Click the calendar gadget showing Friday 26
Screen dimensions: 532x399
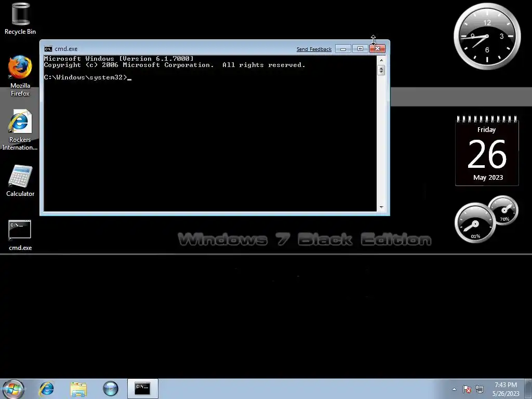coord(487,151)
